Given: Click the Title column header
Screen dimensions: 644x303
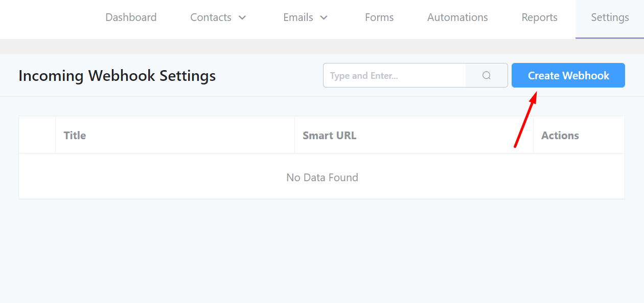Looking at the screenshot, I should point(75,136).
